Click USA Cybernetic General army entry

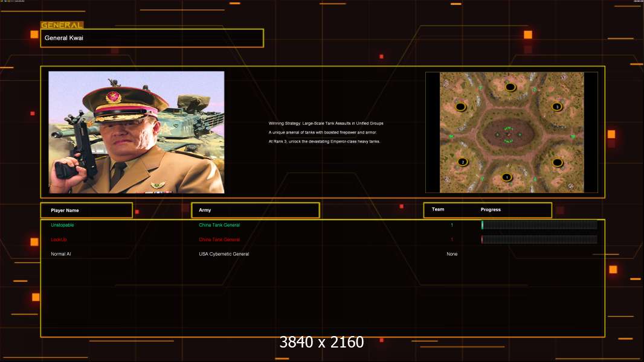[224, 254]
